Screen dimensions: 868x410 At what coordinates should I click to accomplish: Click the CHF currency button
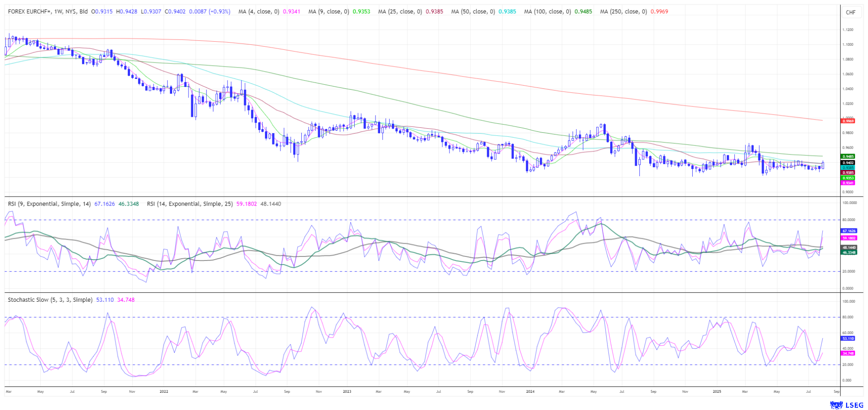click(x=850, y=12)
